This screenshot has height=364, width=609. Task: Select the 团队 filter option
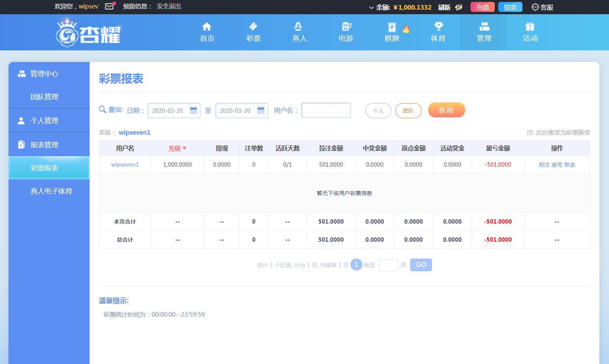pyautogui.click(x=408, y=111)
